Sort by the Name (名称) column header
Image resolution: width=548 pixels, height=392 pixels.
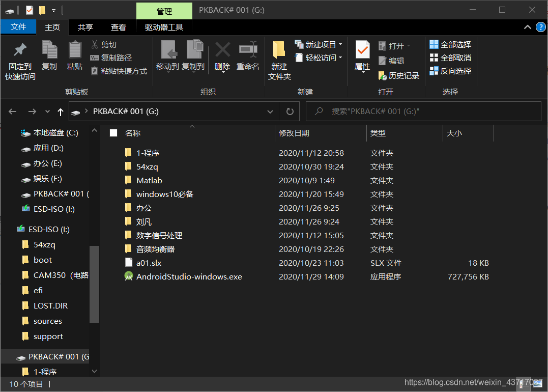[132, 133]
